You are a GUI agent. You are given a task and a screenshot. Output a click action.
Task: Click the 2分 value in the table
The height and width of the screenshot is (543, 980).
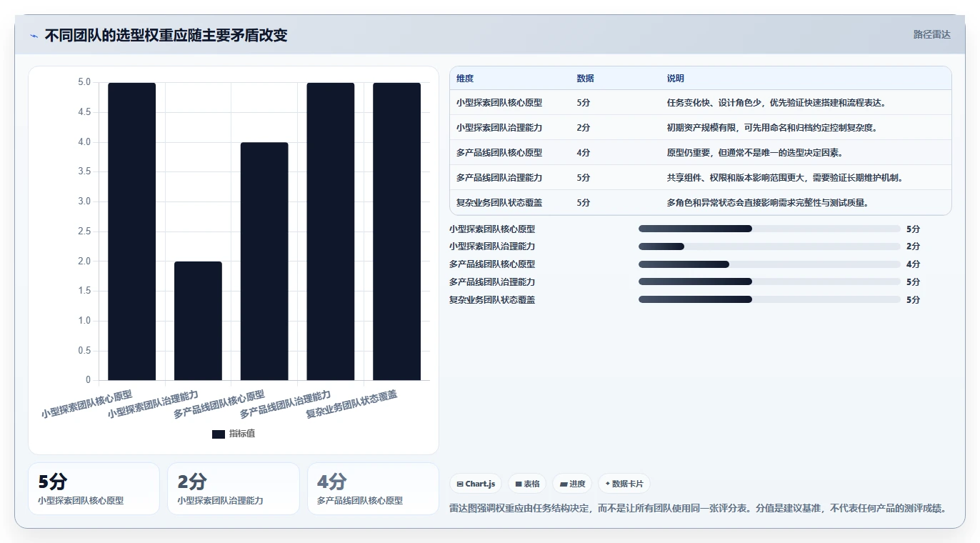point(584,127)
